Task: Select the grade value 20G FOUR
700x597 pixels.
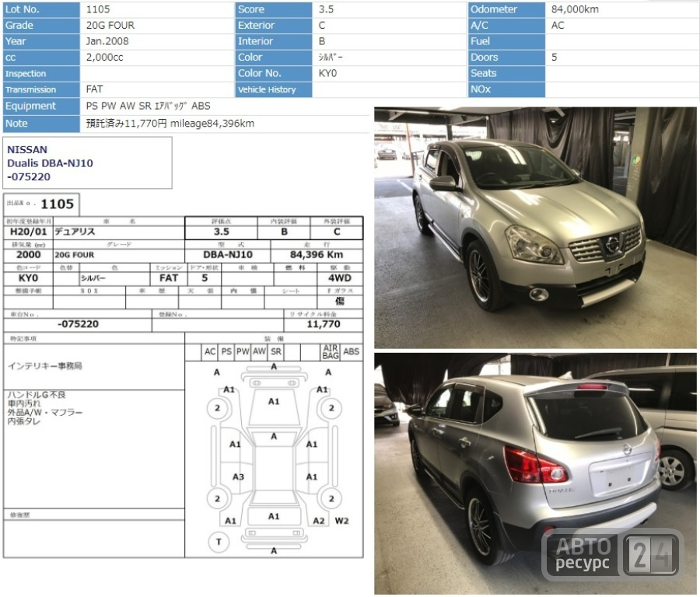Action: click(x=110, y=25)
